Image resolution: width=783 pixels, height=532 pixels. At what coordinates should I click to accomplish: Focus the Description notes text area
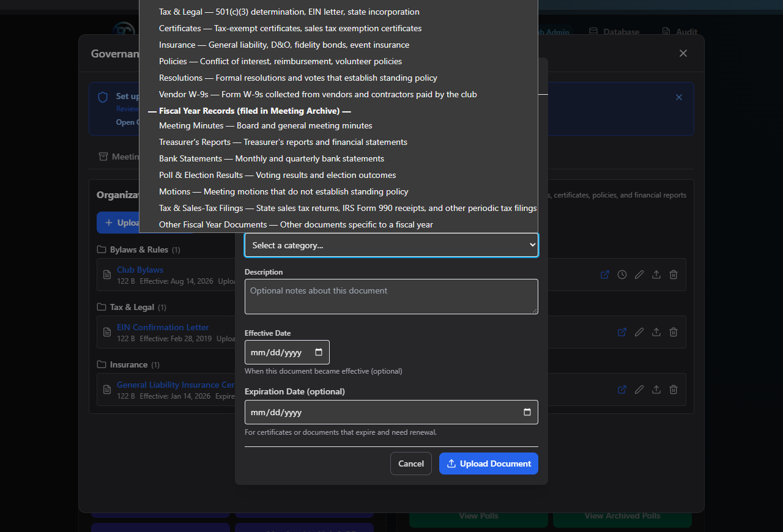click(391, 297)
